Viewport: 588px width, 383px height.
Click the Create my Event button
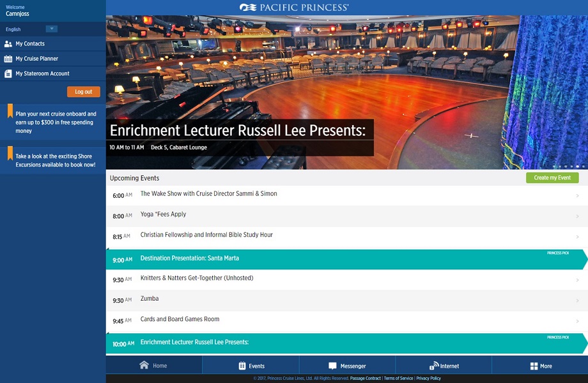[x=552, y=177]
